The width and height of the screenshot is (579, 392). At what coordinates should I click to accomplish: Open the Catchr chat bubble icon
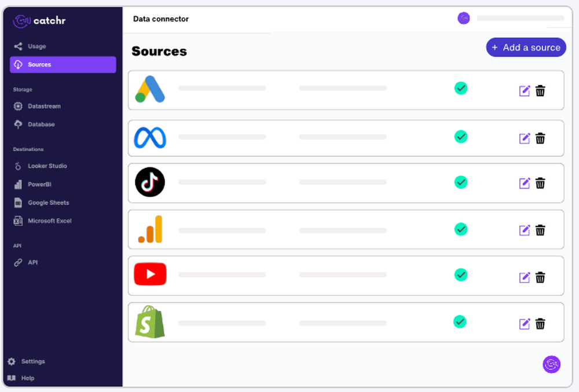point(551,364)
